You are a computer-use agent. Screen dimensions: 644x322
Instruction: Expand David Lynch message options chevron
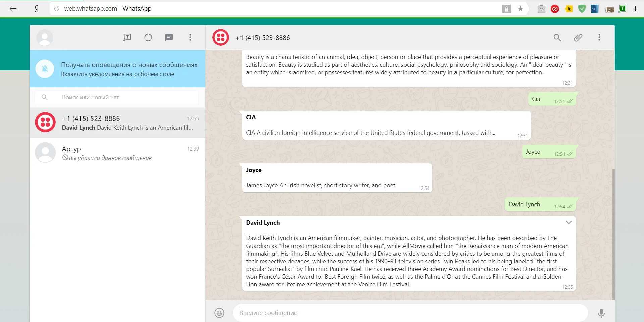(x=569, y=222)
